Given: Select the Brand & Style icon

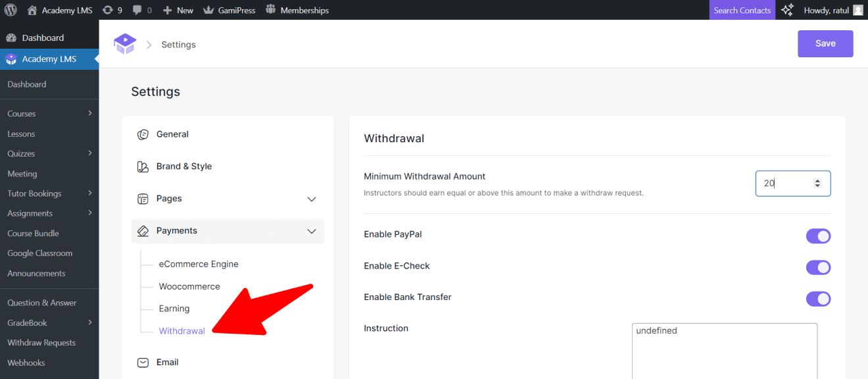Looking at the screenshot, I should (x=143, y=166).
